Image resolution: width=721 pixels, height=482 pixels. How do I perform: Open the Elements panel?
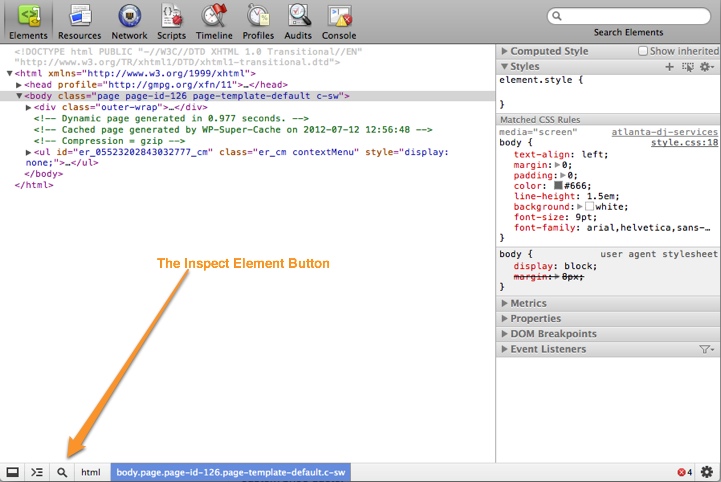28,22
